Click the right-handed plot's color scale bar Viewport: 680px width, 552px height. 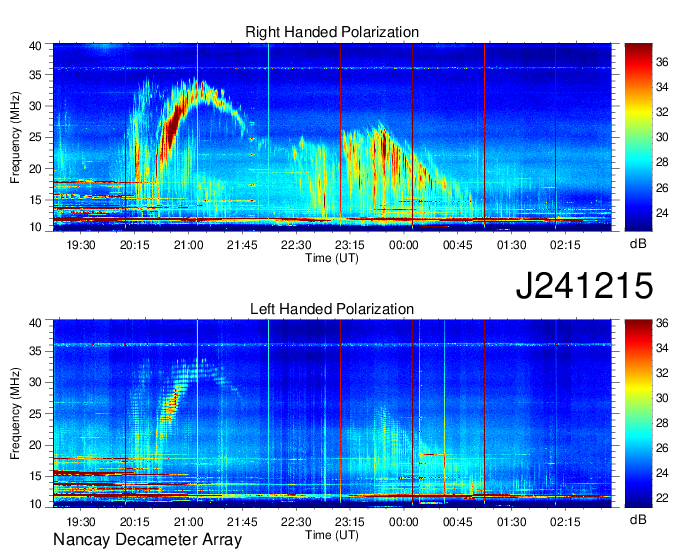click(638, 137)
